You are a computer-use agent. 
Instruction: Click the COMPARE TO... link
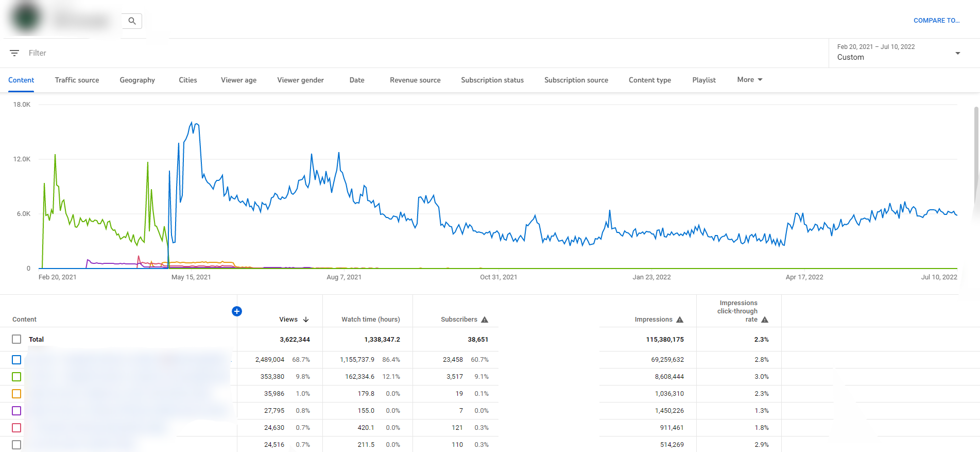tap(936, 21)
